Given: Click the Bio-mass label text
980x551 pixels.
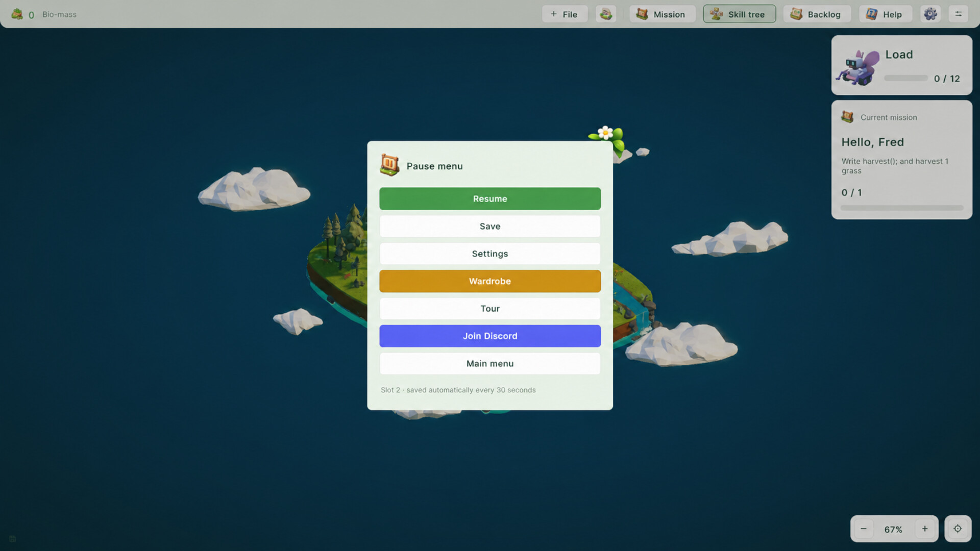Looking at the screenshot, I should 59,14.
